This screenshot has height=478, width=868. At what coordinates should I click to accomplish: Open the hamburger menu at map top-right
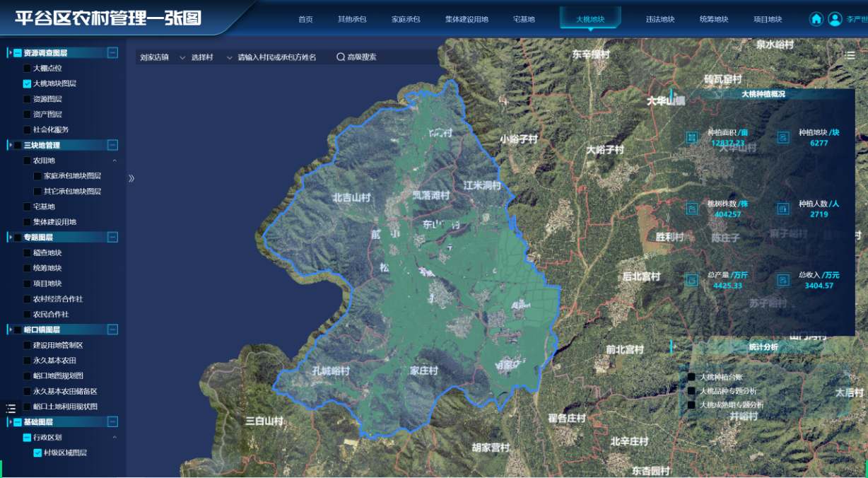pos(850,54)
